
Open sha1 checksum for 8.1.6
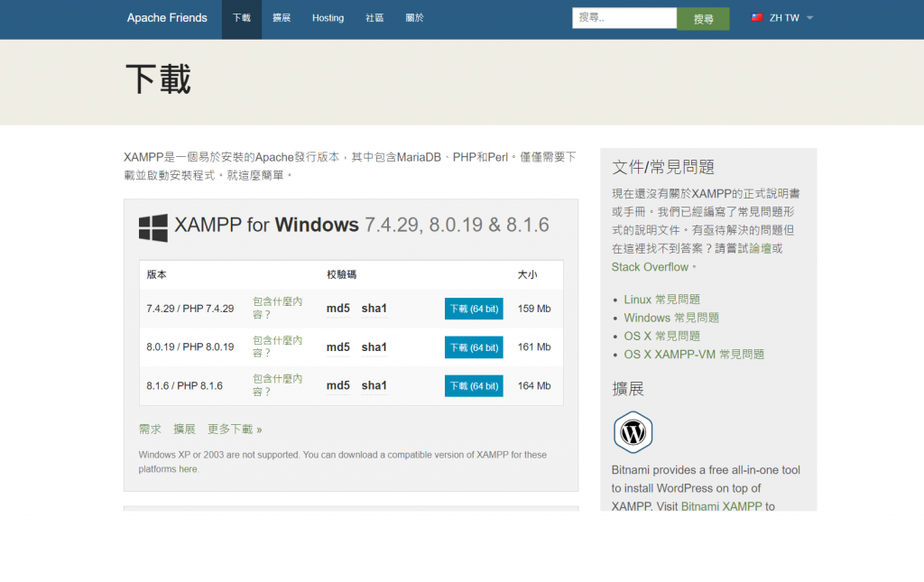374,386
